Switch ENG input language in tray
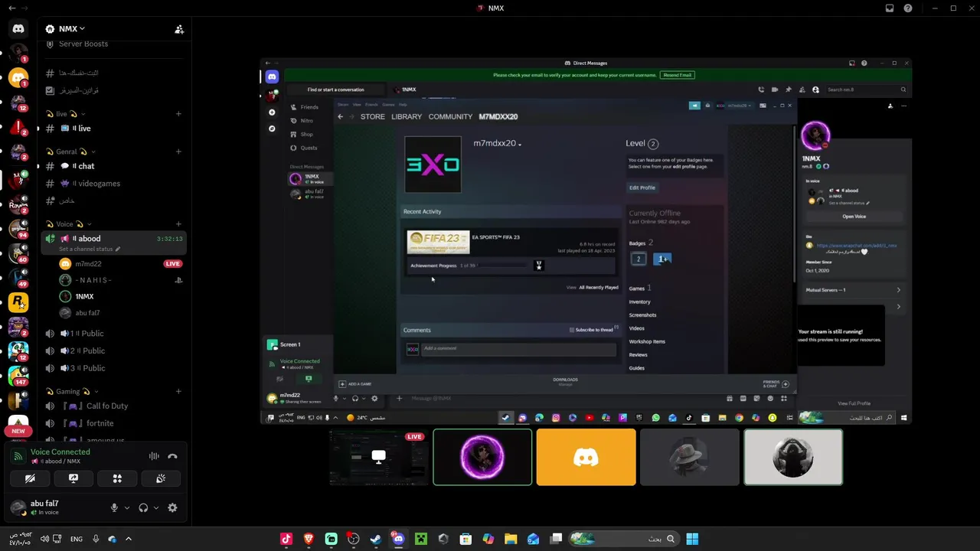The width and height of the screenshot is (980, 551). tap(77, 539)
